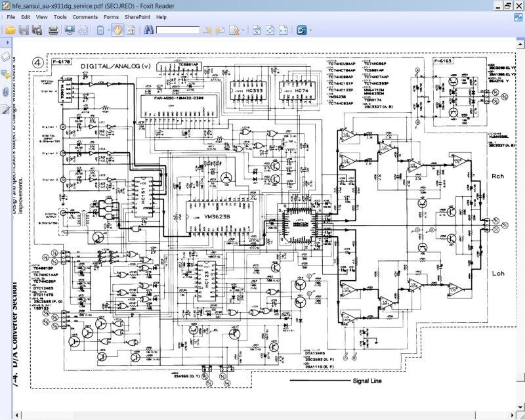Click the "F-6163" board label
The height and width of the screenshot is (420, 525).
pyautogui.click(x=443, y=60)
